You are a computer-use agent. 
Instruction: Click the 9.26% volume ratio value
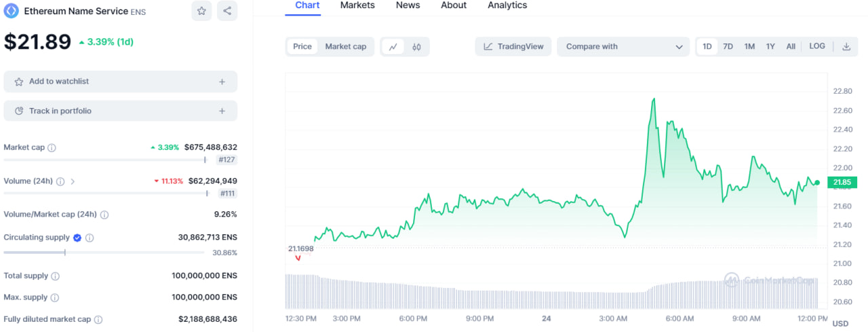[225, 215]
